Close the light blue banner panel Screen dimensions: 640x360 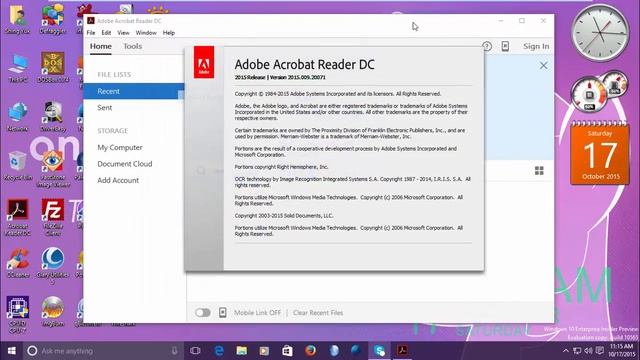[x=543, y=65]
